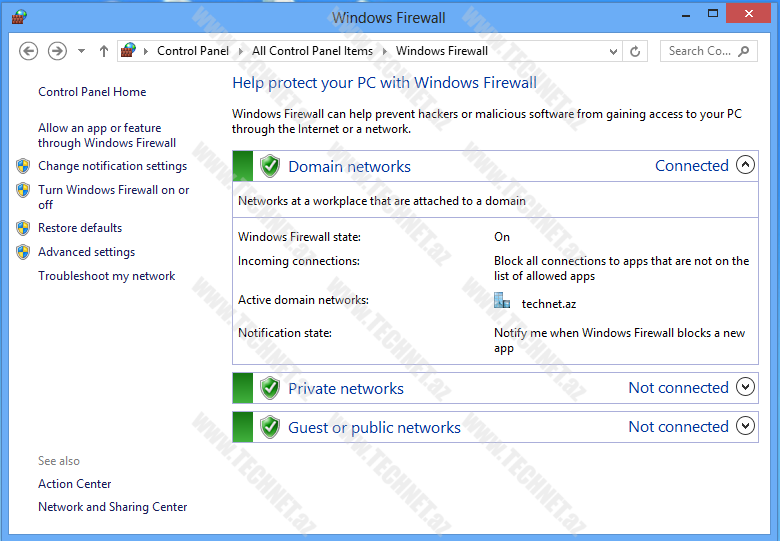The image size is (780, 541).
Task: Click the Windows Firewall state label
Action: coord(299,237)
